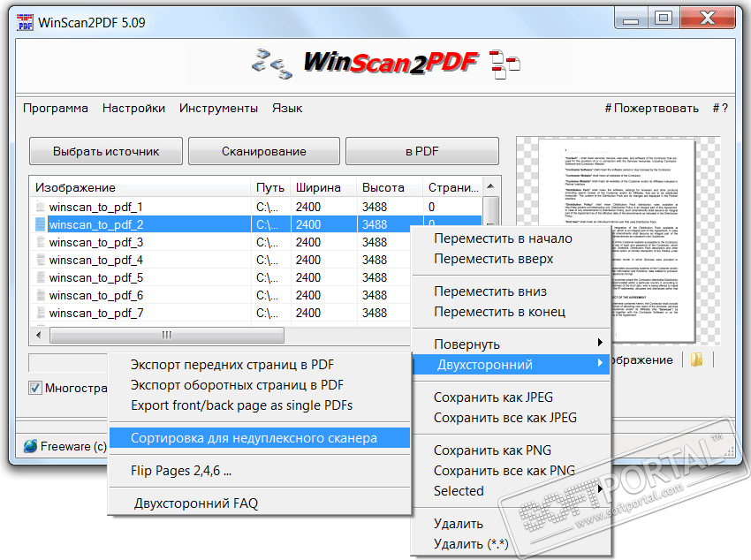Screen dimensions: 751x560
Task: Select Экспорт передних страниц в PDF
Action: point(260,365)
